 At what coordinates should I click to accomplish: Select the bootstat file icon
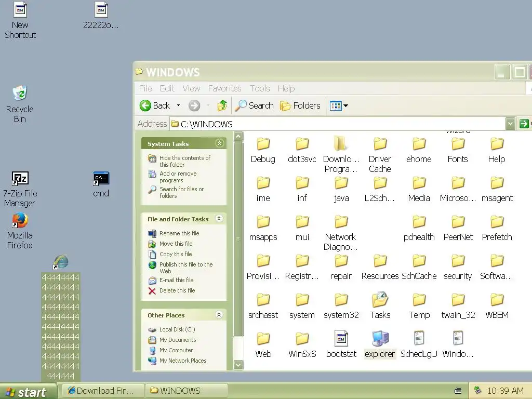pyautogui.click(x=341, y=339)
